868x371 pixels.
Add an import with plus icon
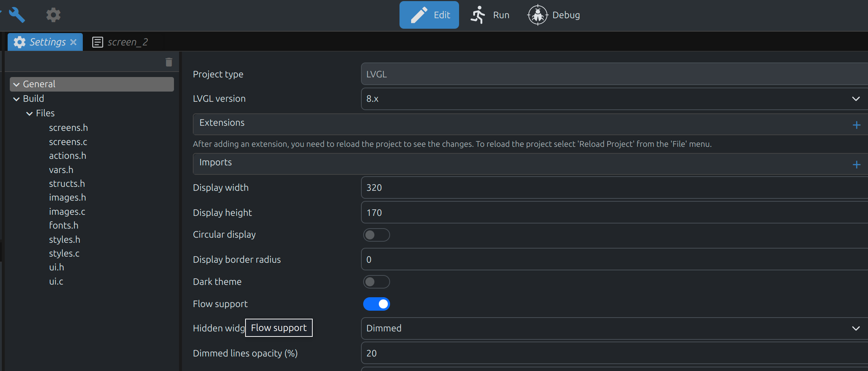point(856,165)
